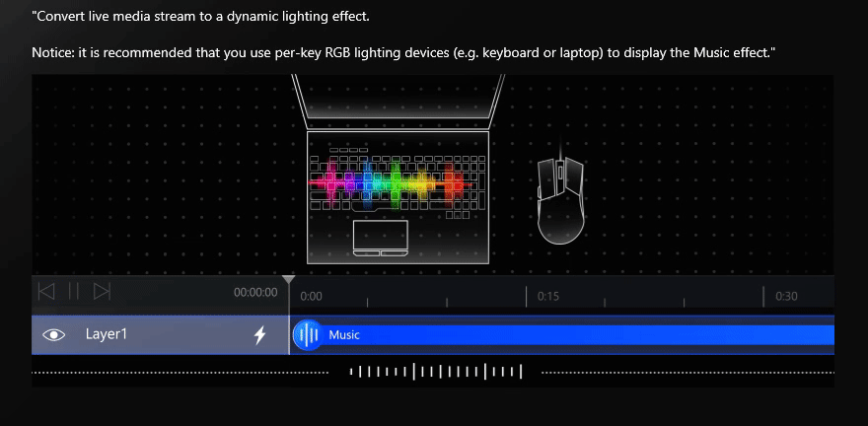Skip to end of timeline

point(102,291)
